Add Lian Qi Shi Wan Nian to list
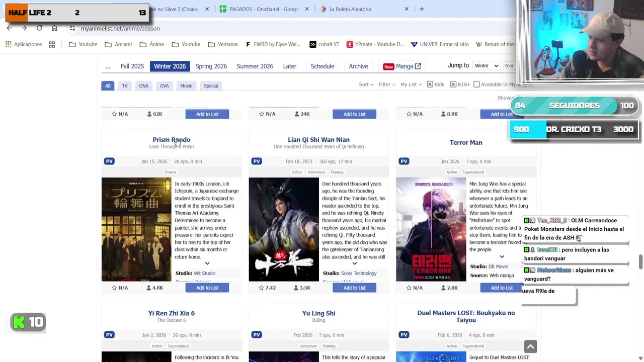The width and height of the screenshot is (644, 362). coord(355,288)
